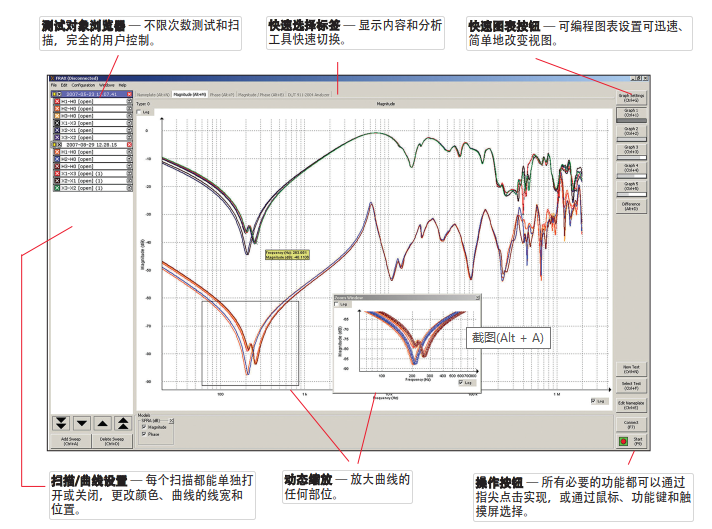Toggle the Magnitude checkbox under Models
Screen dimensions: 712x529
click(141, 427)
